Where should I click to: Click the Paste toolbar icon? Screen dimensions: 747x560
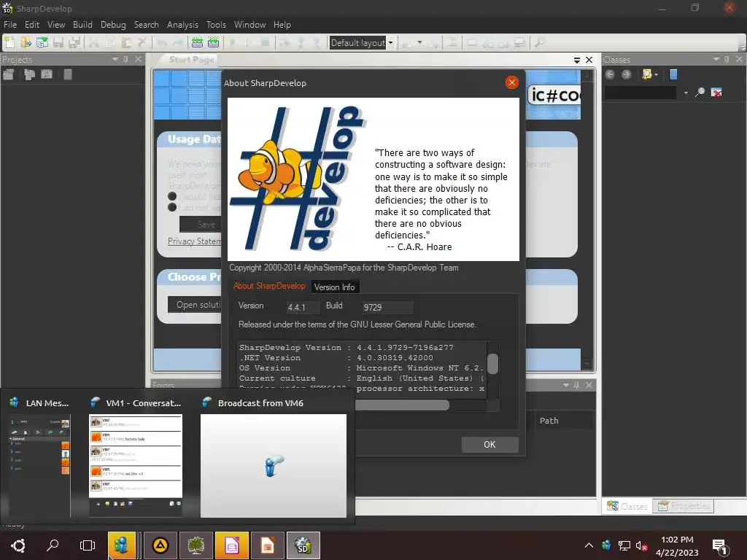126,43
